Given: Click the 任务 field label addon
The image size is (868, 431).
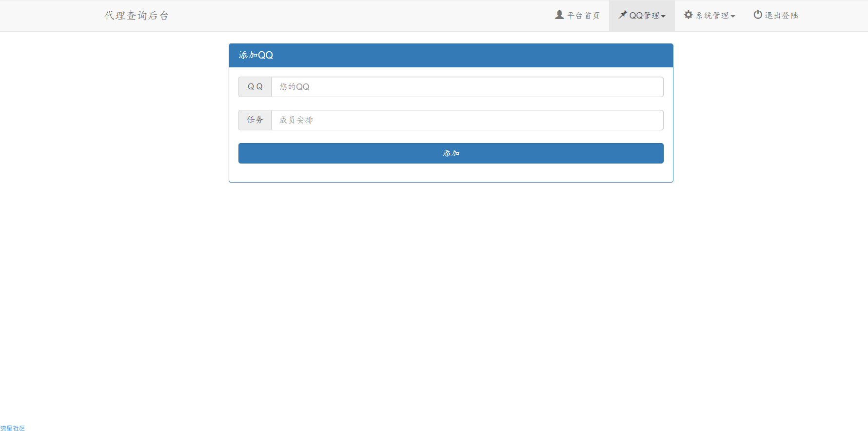Looking at the screenshot, I should [x=255, y=120].
